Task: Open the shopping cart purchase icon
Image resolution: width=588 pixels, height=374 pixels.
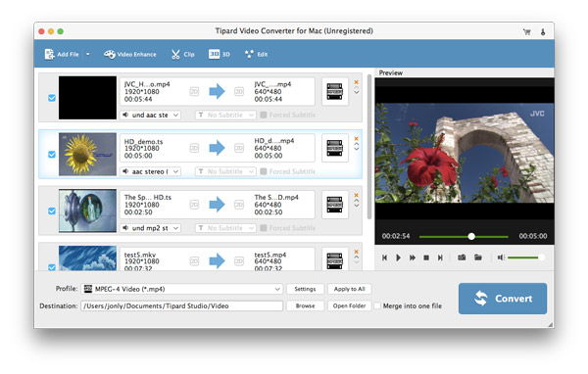Action: [x=527, y=32]
